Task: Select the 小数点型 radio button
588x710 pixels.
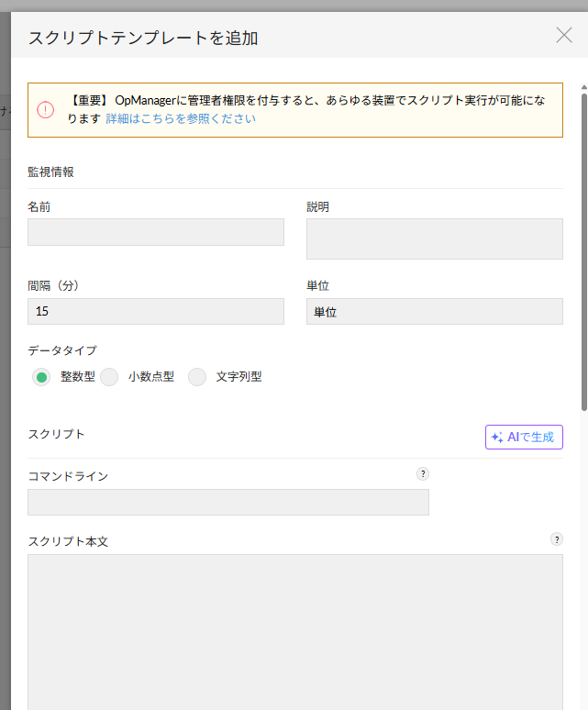Action: (x=109, y=377)
